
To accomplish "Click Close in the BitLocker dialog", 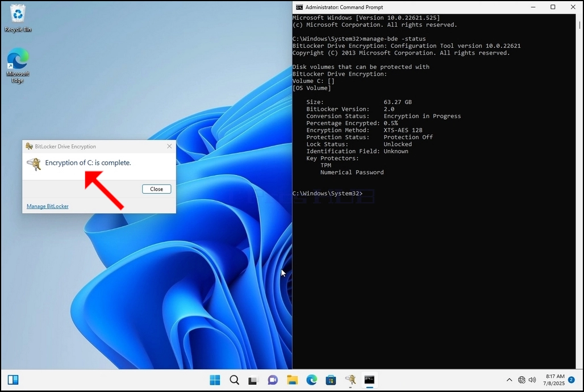I will pos(156,189).
